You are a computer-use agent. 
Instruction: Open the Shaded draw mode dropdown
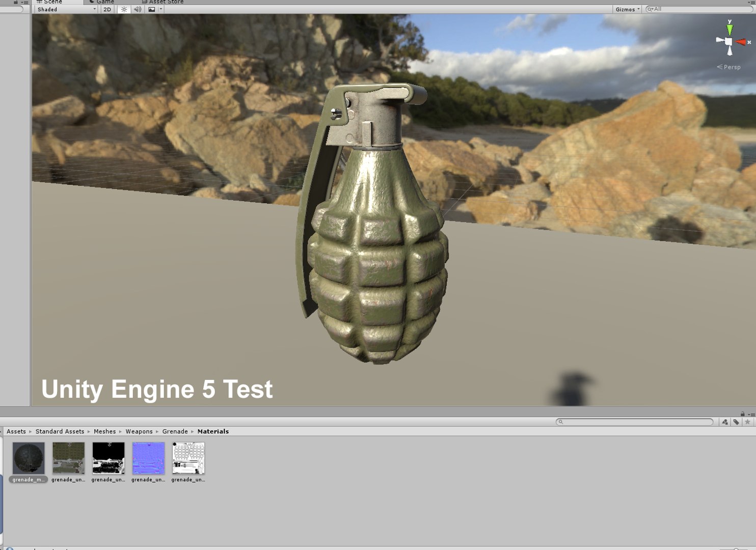[x=66, y=9]
